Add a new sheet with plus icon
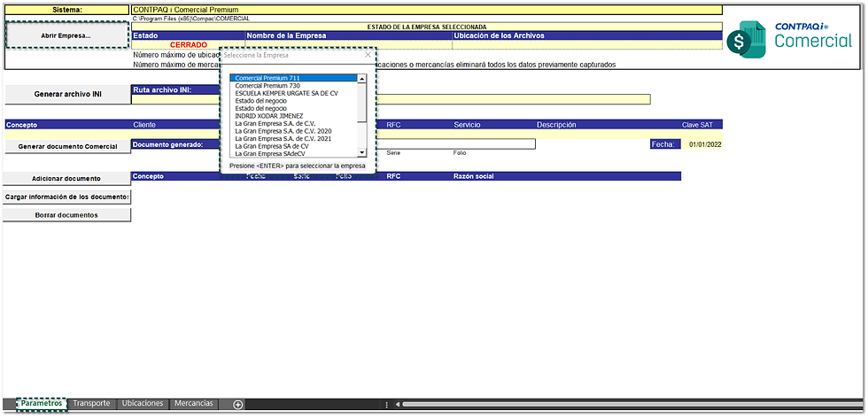This screenshot has width=868, height=418. [238, 404]
